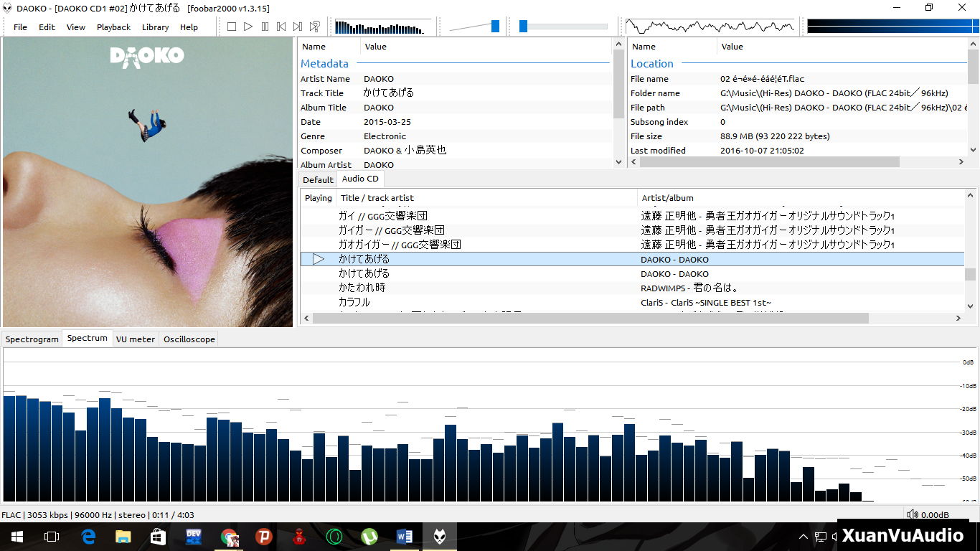980x551 pixels.
Task: Click the volume speaker icon in the status bar
Action: 913,514
